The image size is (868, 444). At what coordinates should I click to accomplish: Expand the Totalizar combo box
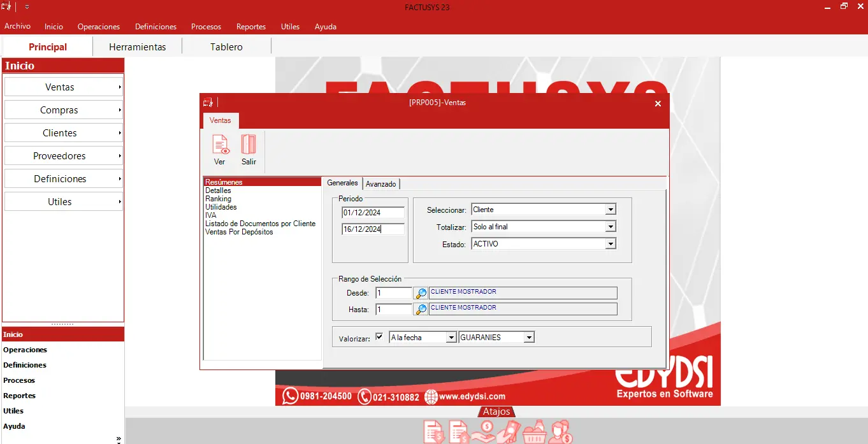coord(611,227)
